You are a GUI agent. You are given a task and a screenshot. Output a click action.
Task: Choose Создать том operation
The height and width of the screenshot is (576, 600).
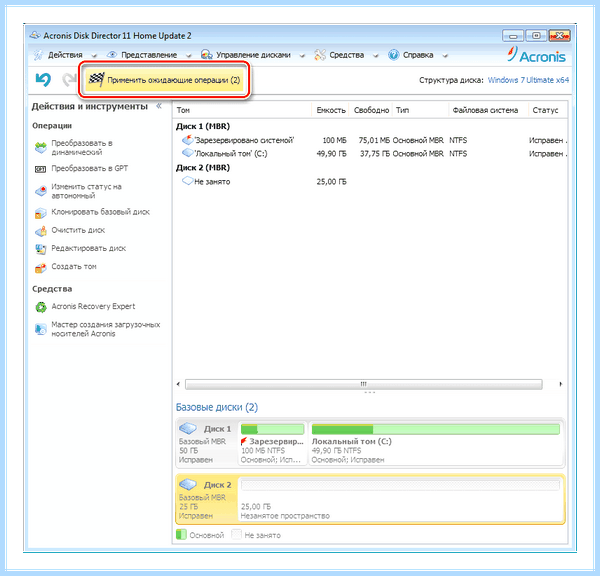[x=74, y=267]
